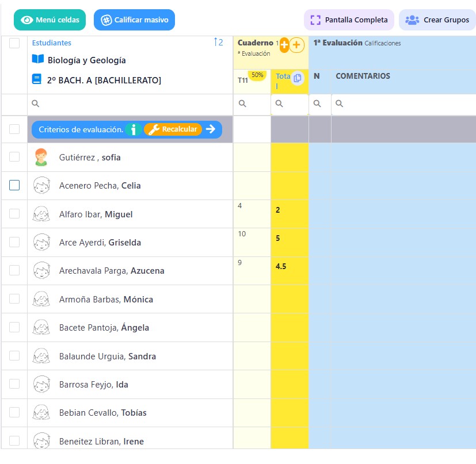Viewport: 476px width, 464px height.
Task: Click the sort order icon next to Estudiantes
Action: 218,42
